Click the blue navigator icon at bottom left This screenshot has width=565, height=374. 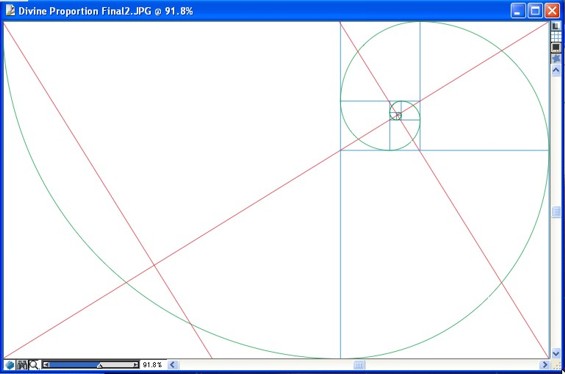pos(10,365)
